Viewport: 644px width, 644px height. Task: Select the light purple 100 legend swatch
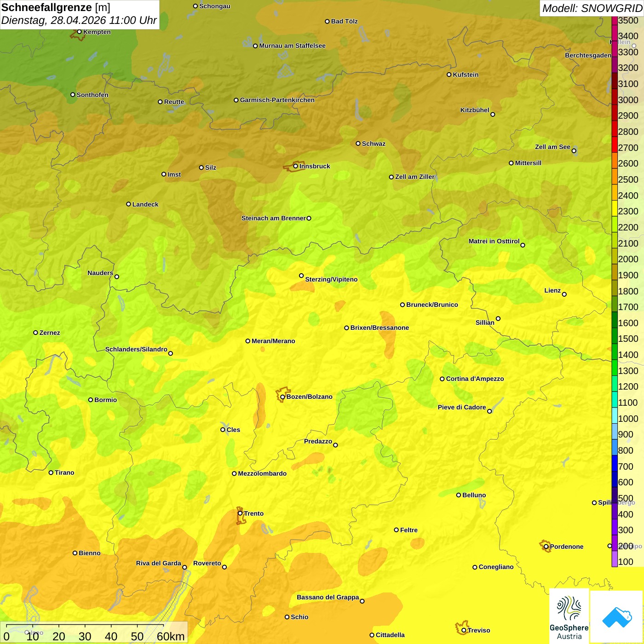(615, 559)
